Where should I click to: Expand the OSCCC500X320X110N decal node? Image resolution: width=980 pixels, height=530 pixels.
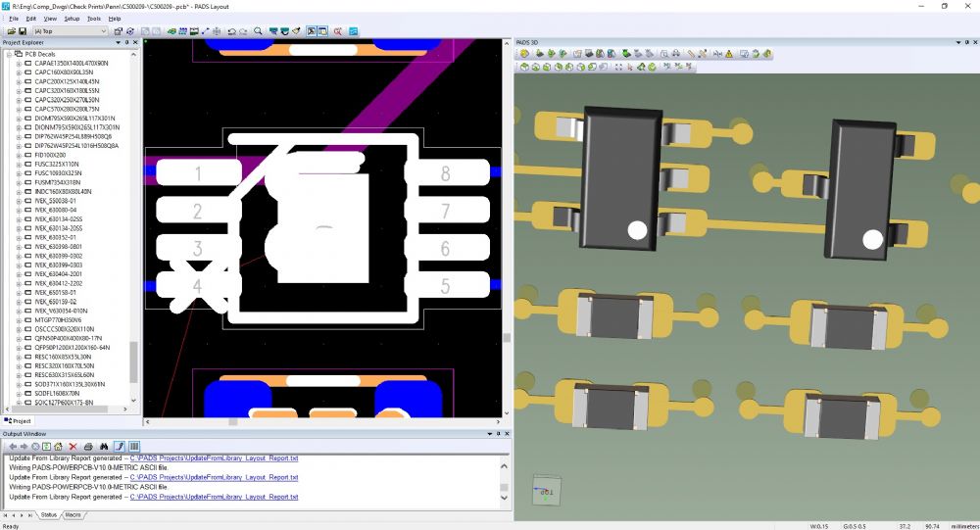click(x=19, y=329)
